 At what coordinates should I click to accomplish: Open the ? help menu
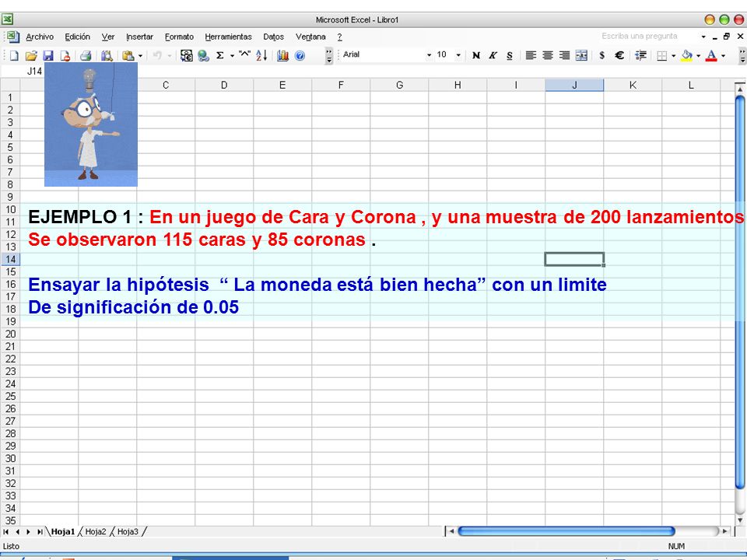[340, 37]
